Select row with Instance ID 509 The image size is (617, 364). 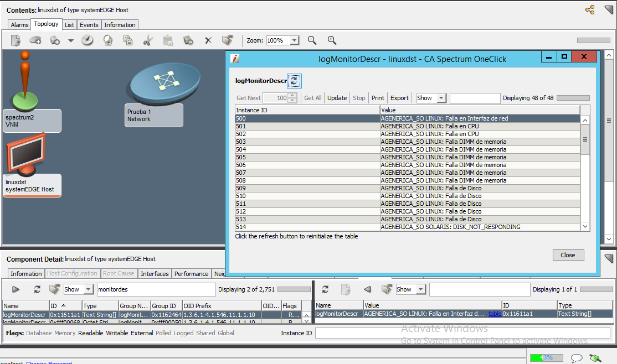coord(407,188)
